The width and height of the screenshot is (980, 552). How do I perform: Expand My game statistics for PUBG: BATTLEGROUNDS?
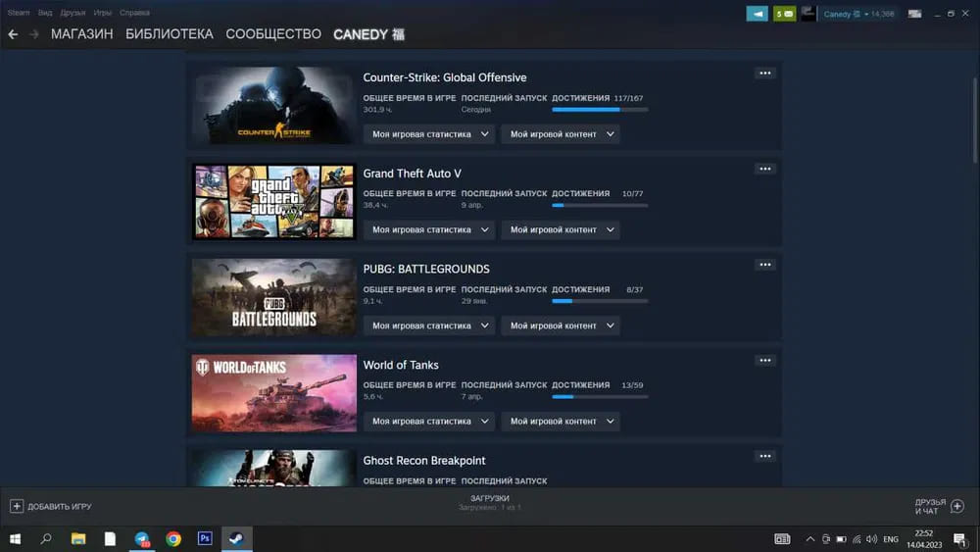pyautogui.click(x=429, y=326)
